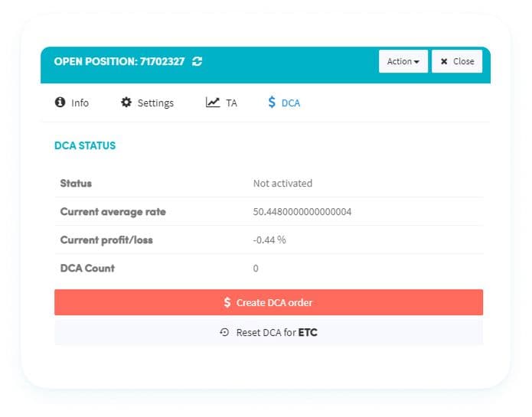532x417 pixels.
Task: Switch to the Info tab
Action: point(80,103)
